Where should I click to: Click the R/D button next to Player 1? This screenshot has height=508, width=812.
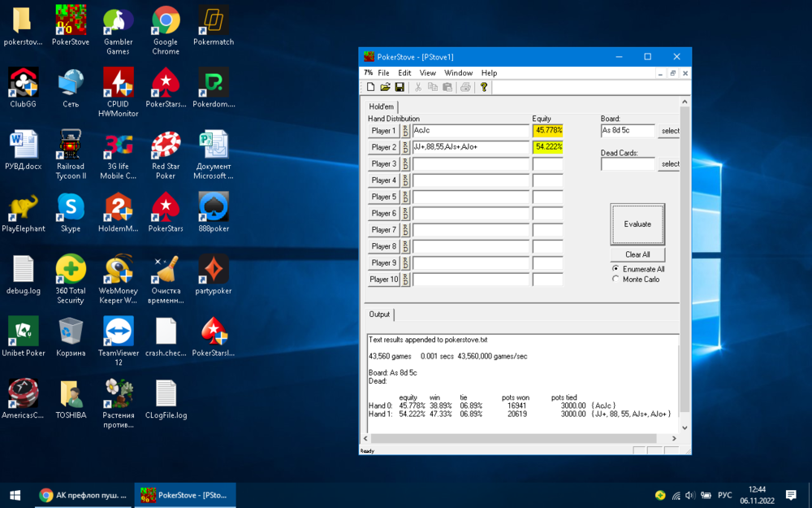[x=406, y=131]
